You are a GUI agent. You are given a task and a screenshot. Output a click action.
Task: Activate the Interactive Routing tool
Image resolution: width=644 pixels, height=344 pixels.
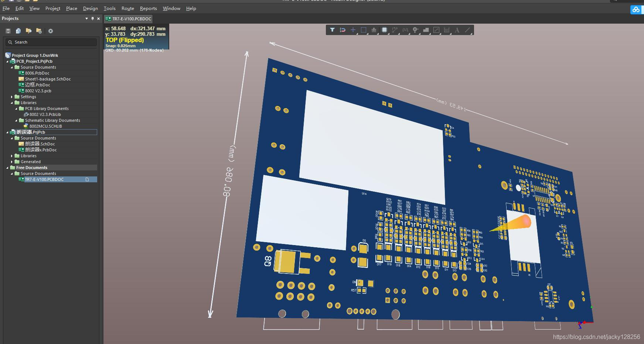point(395,30)
